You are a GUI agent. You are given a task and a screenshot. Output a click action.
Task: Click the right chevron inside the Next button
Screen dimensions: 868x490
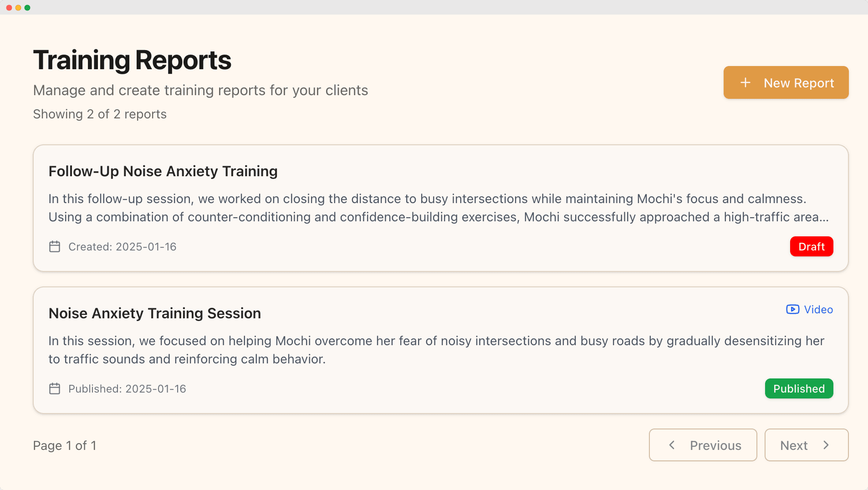[827, 445]
